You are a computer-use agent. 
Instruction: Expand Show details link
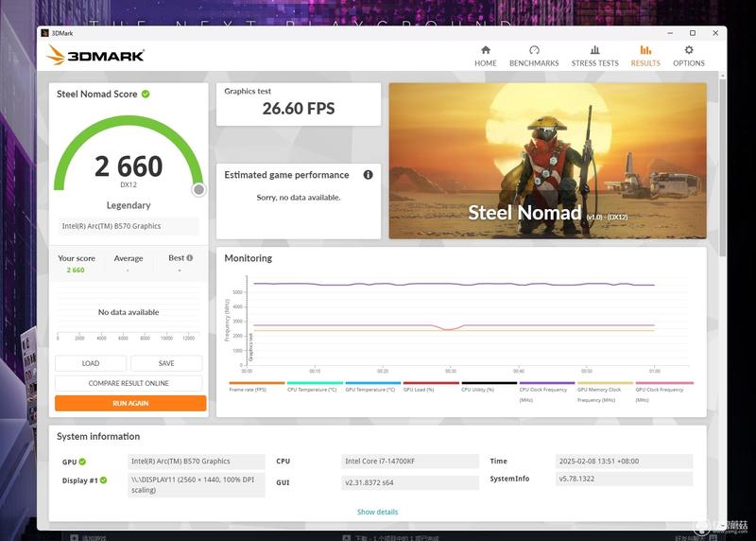[x=377, y=512]
